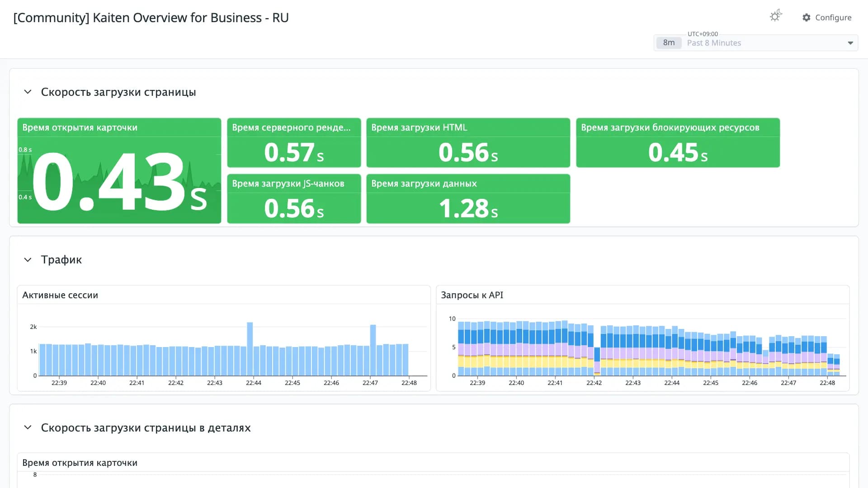Click the 1.28 s data load value
The height and width of the screenshot is (488, 868).
pos(468,208)
